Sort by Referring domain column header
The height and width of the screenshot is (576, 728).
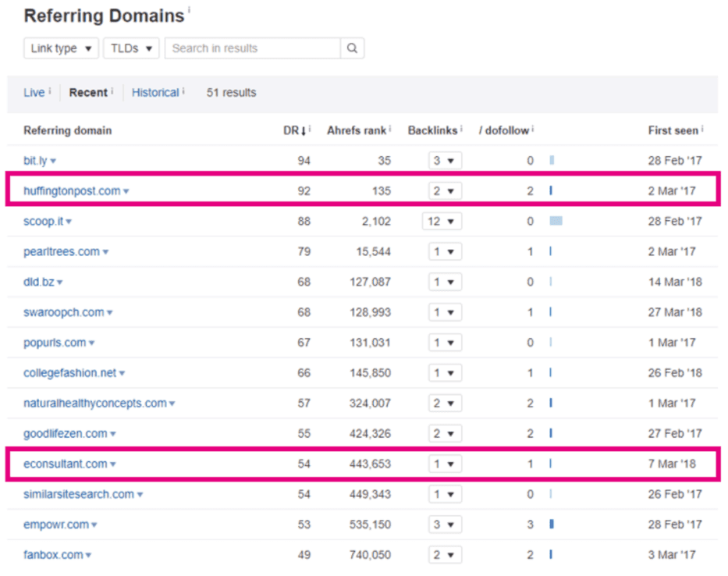point(68,130)
